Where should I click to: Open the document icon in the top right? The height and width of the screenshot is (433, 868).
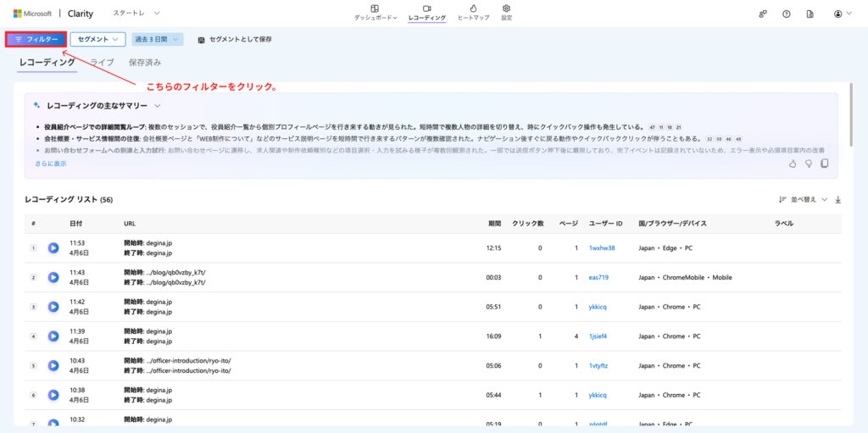pyautogui.click(x=810, y=14)
